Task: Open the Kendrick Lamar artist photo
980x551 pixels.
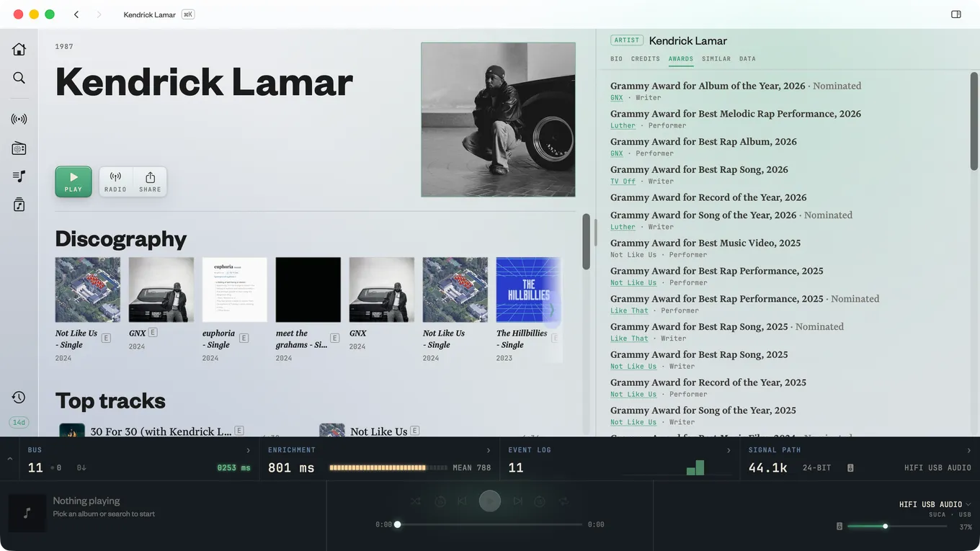Action: tap(498, 120)
